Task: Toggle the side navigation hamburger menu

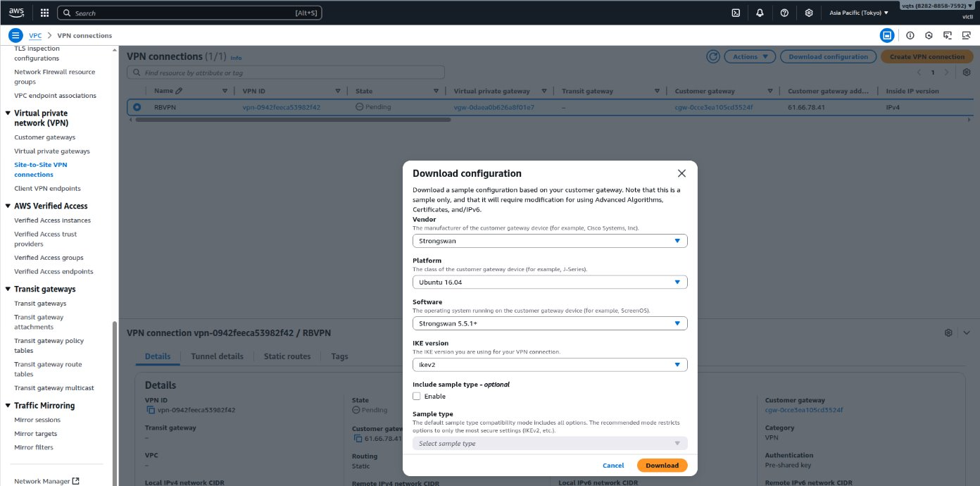Action: pos(15,35)
